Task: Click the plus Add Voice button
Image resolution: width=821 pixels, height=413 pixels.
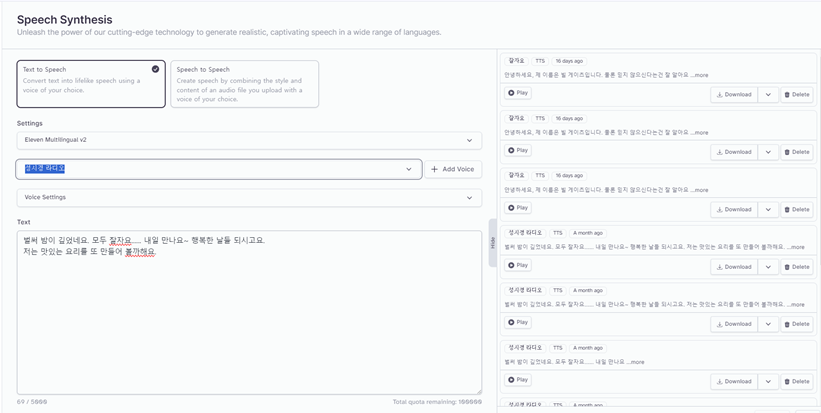Action: click(x=453, y=169)
